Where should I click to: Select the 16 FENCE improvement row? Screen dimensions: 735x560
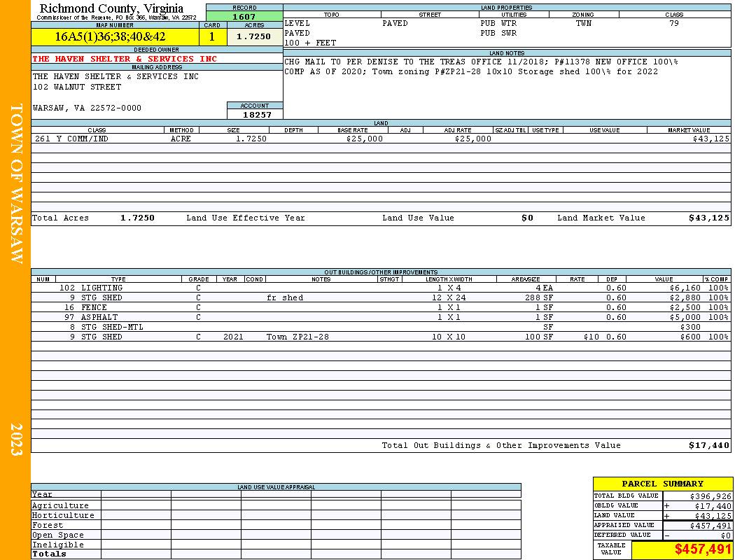[x=381, y=307]
